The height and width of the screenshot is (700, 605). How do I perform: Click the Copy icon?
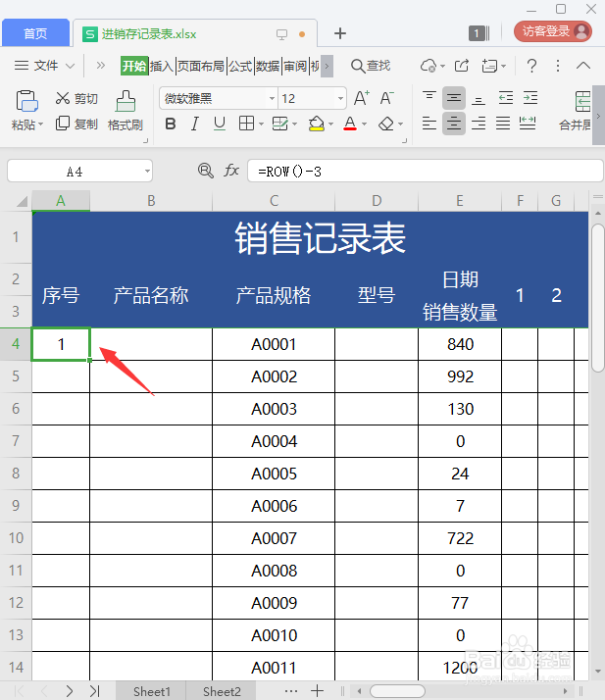coord(63,124)
